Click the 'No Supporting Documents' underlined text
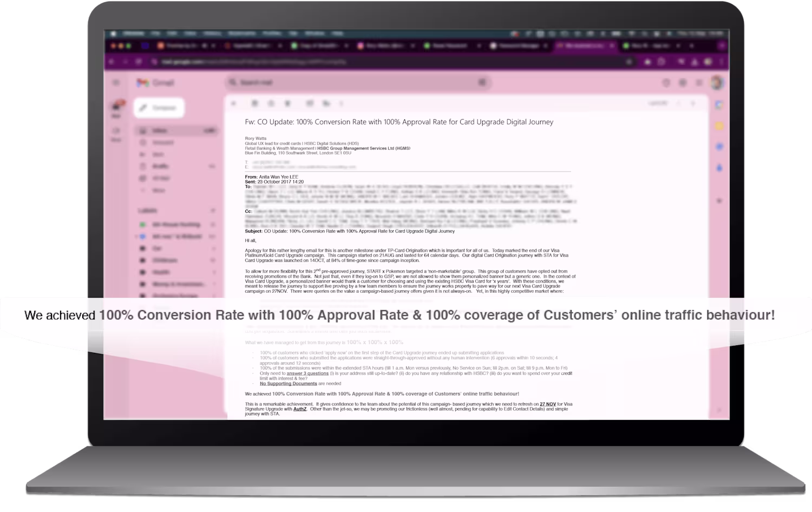Viewport: 812px width, 512px height. [x=289, y=384]
